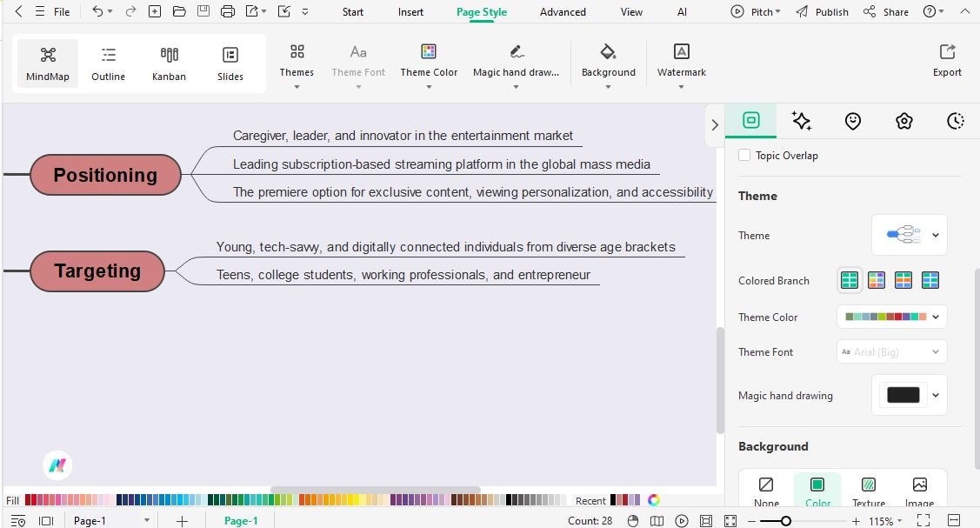Undo the last action
Image resolution: width=980 pixels, height=528 pixels.
tap(97, 11)
